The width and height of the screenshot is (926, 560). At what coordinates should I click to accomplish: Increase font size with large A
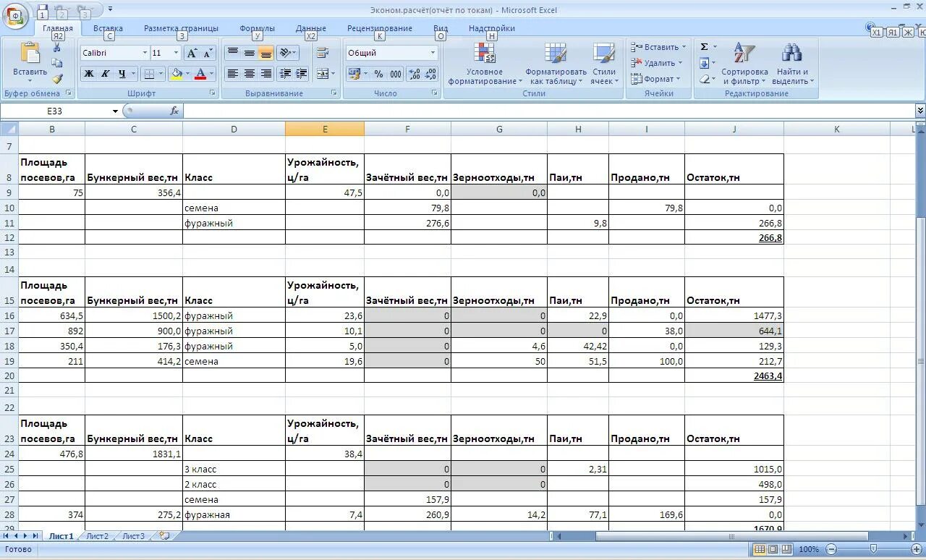[192, 53]
